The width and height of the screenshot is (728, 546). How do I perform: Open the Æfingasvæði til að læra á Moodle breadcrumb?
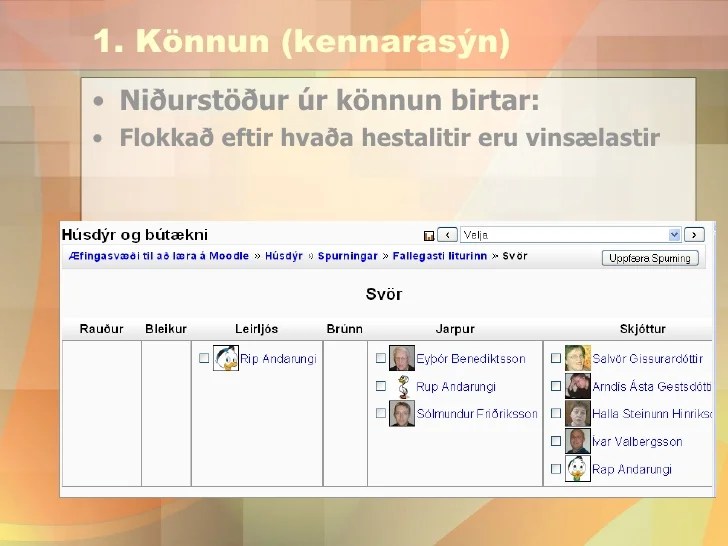(x=159, y=256)
